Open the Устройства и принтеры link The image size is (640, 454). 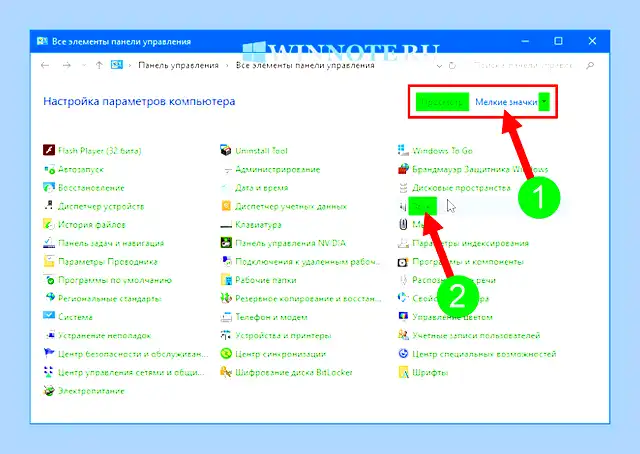pyautogui.click(x=283, y=336)
